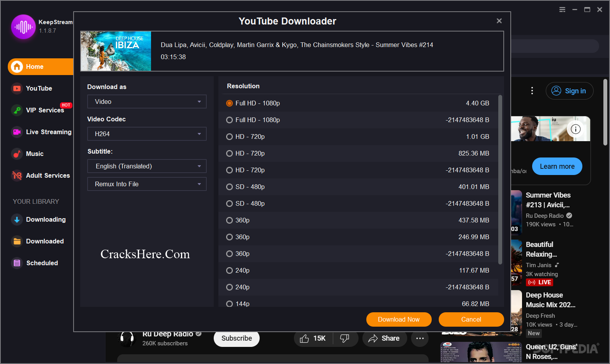Click the 15K likes count
610x364 pixels.
pyautogui.click(x=319, y=339)
